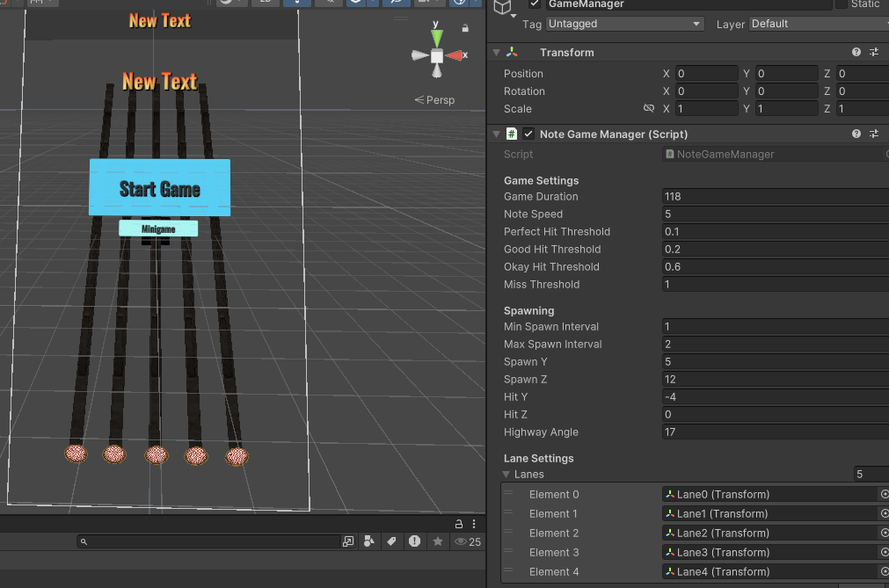Open Note Game Manager preset settings icon
The width and height of the screenshot is (889, 588).
click(874, 134)
